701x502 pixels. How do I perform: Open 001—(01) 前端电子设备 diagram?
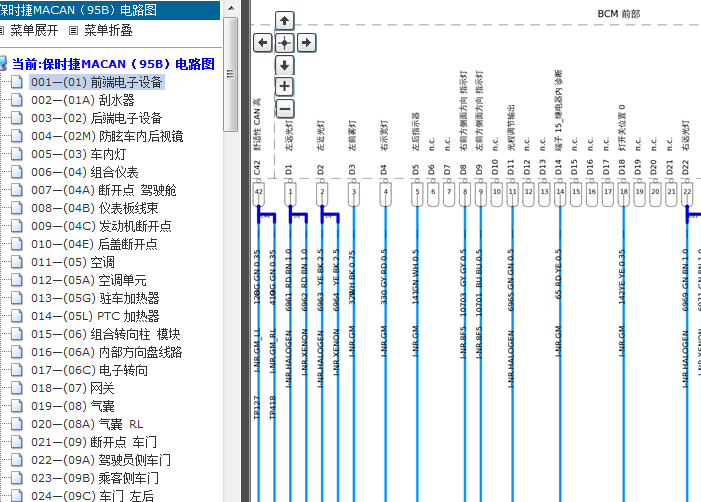(97, 82)
